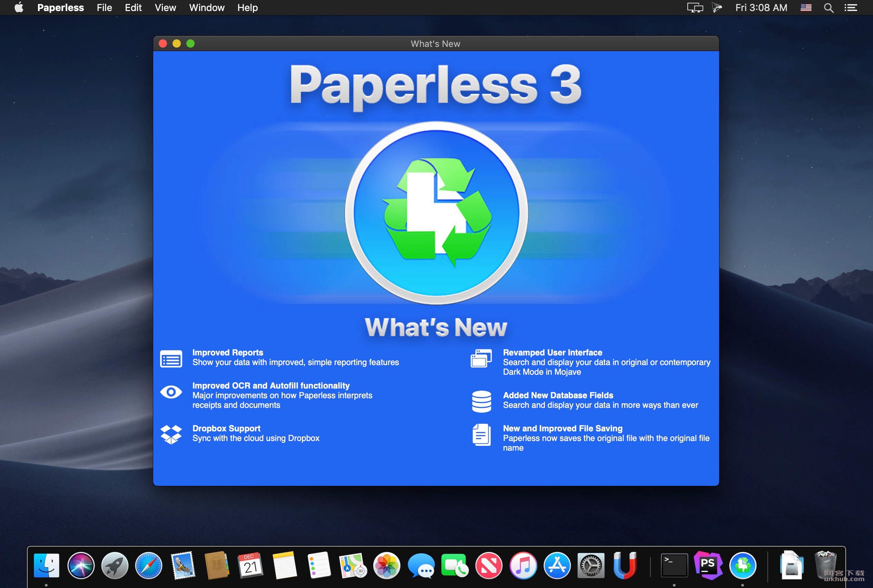Open Mail stamp icon in Dock

tap(183, 565)
